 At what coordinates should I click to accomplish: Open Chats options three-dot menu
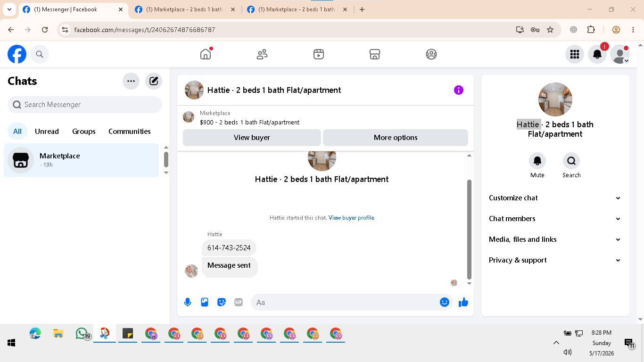click(131, 81)
